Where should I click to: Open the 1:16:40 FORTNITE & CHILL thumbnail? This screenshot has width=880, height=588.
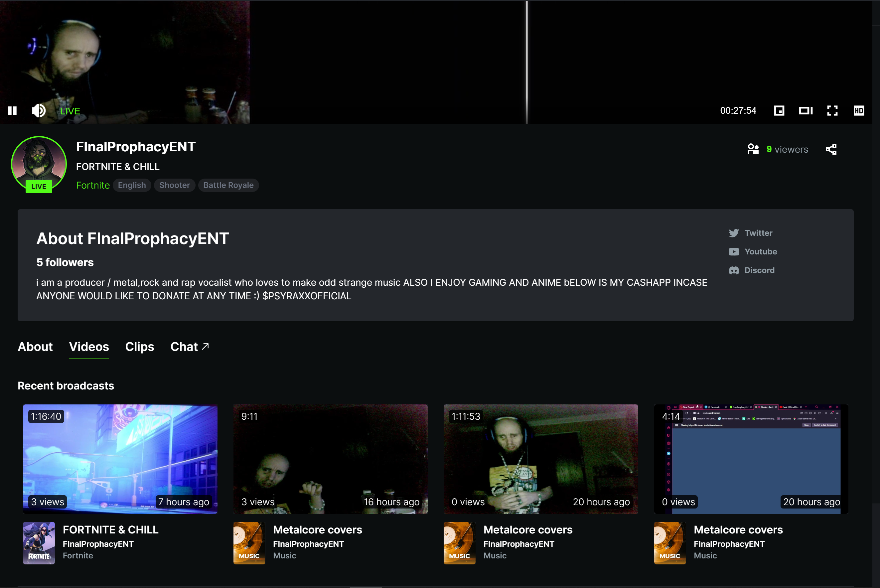(120, 459)
